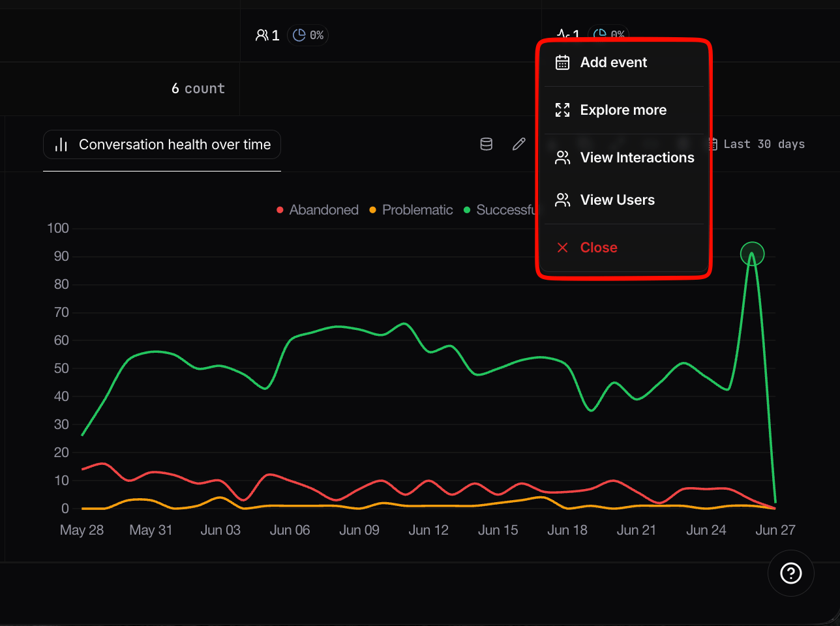Toggle the Successful legend series
The image size is (840, 626).
[x=500, y=210]
